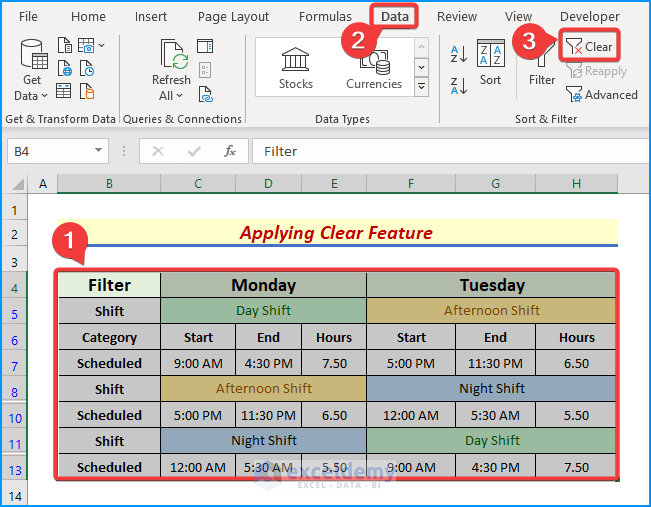Toggle the Filter funnel button
651x507 pixels.
click(x=541, y=62)
